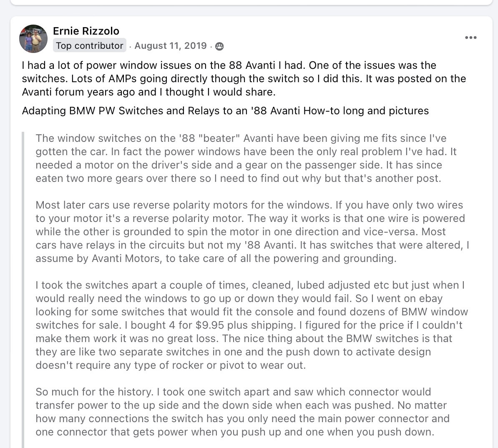
Task: Click the group privacy audience icon
Action: point(219,46)
